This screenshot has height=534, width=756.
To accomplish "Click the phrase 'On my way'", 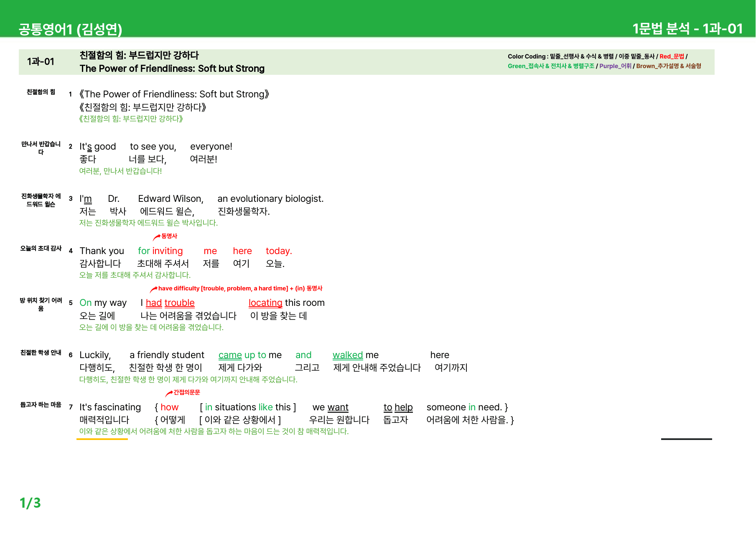I will tap(103, 303).
